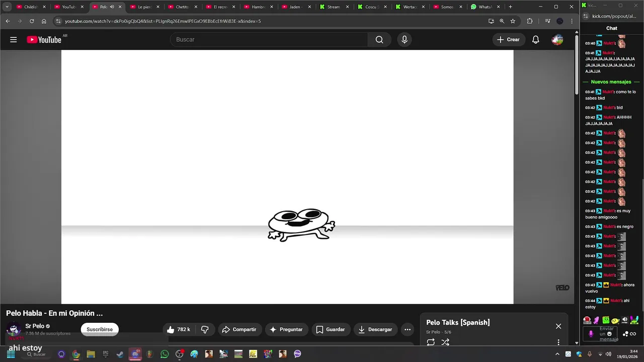Go to the YouTube home logo
This screenshot has height=362, width=644.
tap(44, 40)
